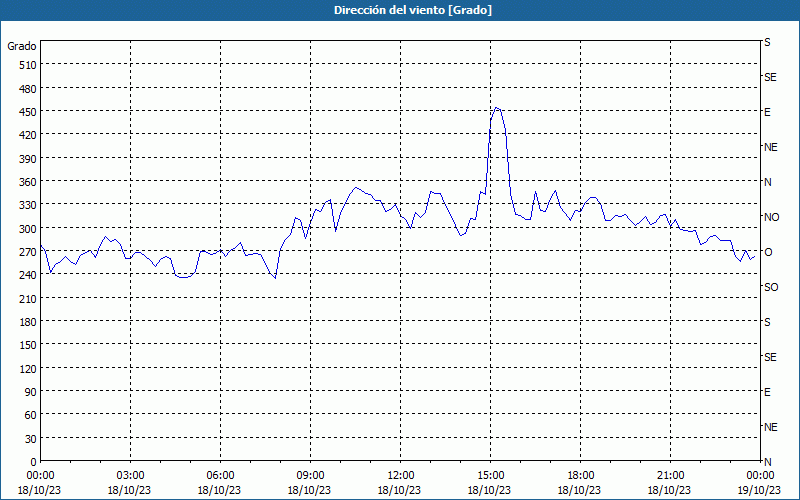Click the E compass label at 90 level

point(767,392)
